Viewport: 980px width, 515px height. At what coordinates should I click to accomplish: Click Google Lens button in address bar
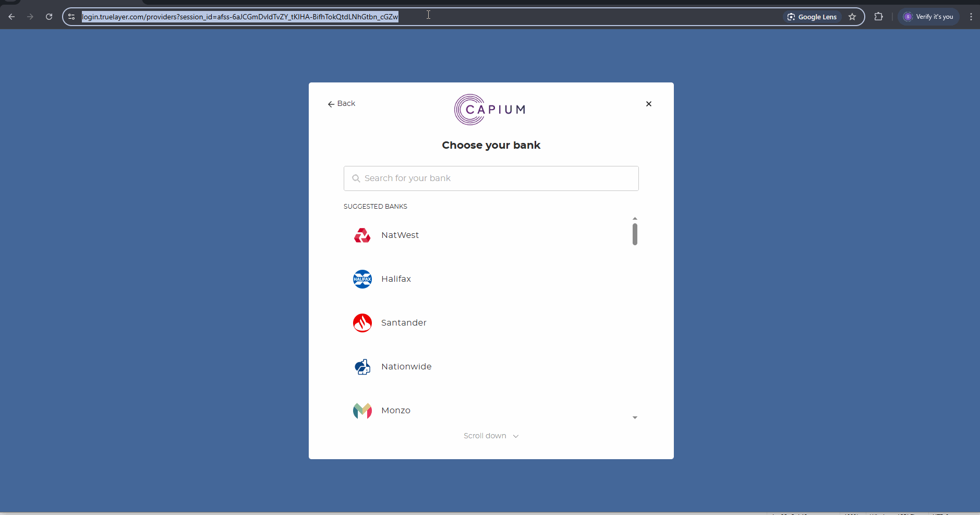tap(812, 17)
